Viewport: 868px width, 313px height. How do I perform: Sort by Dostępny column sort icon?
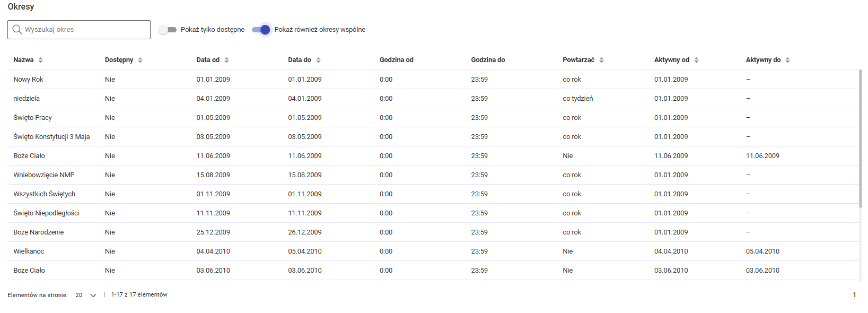141,60
